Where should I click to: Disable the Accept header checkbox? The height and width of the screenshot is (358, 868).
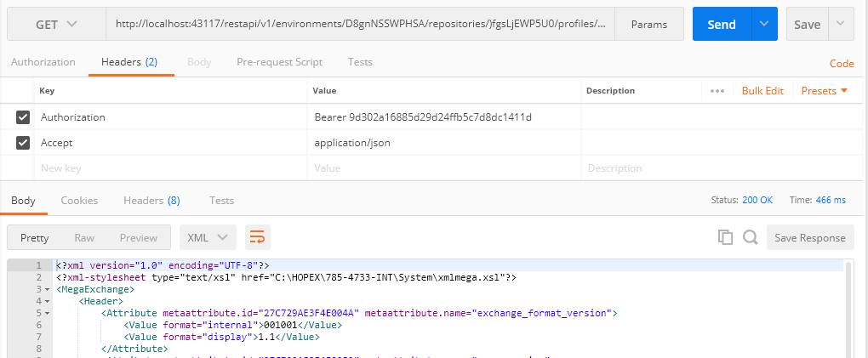point(23,143)
